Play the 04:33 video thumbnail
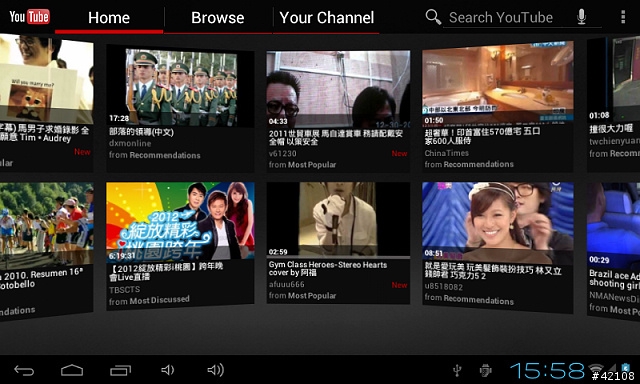640x384 pixels. [x=338, y=89]
